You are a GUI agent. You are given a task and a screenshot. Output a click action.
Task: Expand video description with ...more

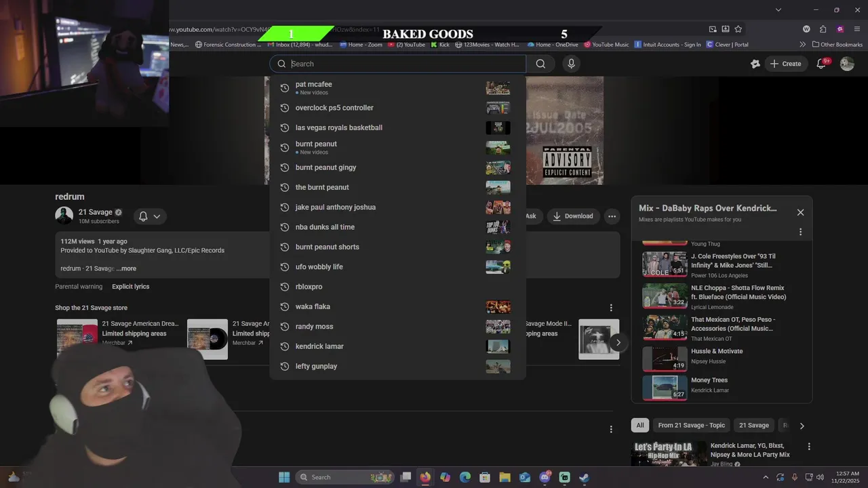(127, 268)
